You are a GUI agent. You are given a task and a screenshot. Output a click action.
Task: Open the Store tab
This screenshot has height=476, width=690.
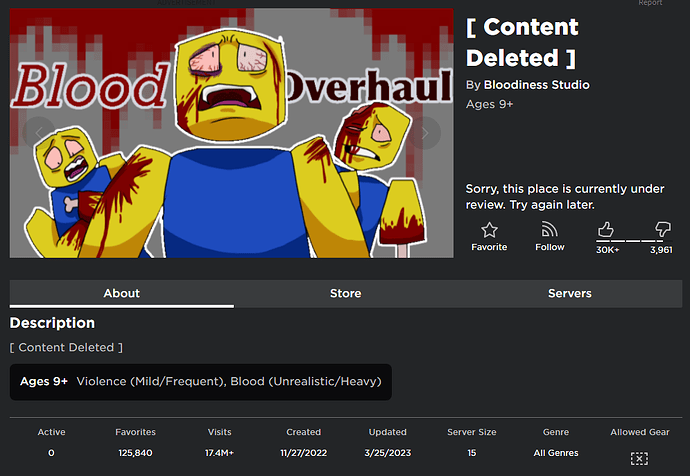tap(346, 293)
